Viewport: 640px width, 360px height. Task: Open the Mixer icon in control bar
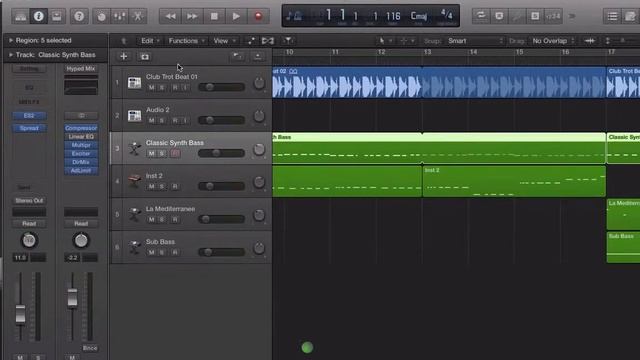pos(120,16)
